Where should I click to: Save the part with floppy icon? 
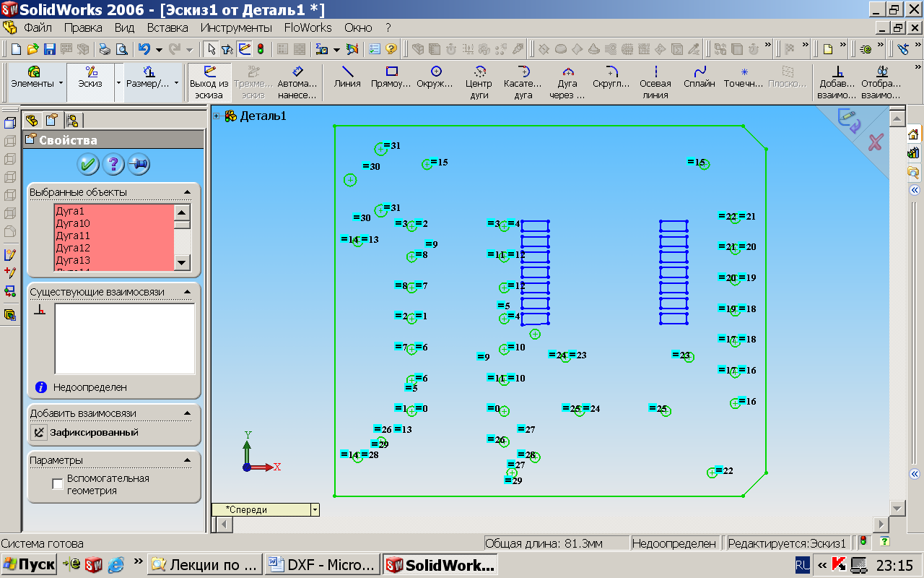pos(50,49)
